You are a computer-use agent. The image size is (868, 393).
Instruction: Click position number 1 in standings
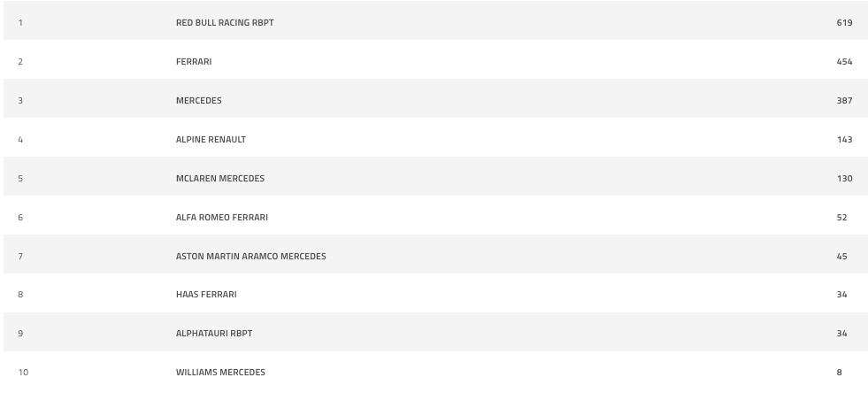20,23
